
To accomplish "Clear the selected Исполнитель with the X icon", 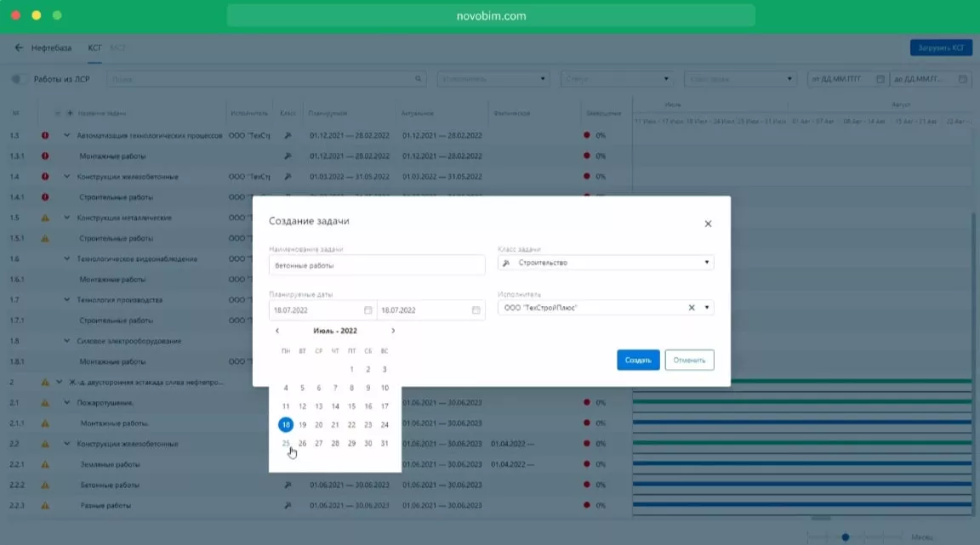I will click(x=692, y=308).
